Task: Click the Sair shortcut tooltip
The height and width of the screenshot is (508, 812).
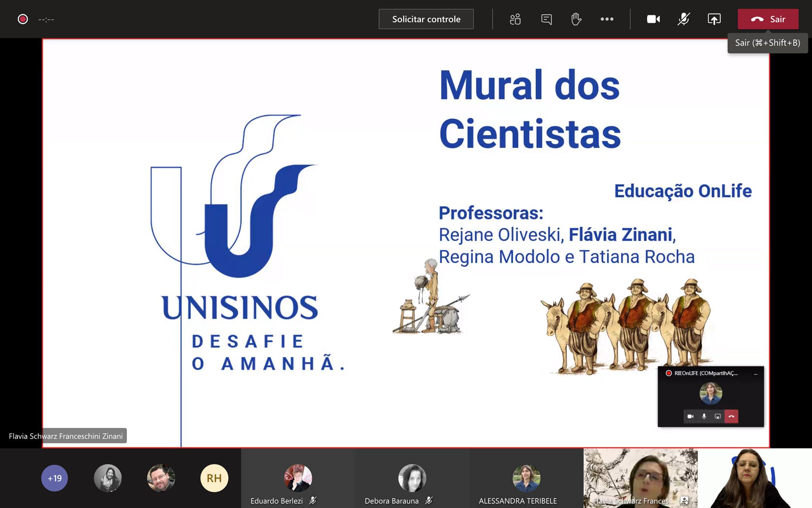Action: pos(768,43)
